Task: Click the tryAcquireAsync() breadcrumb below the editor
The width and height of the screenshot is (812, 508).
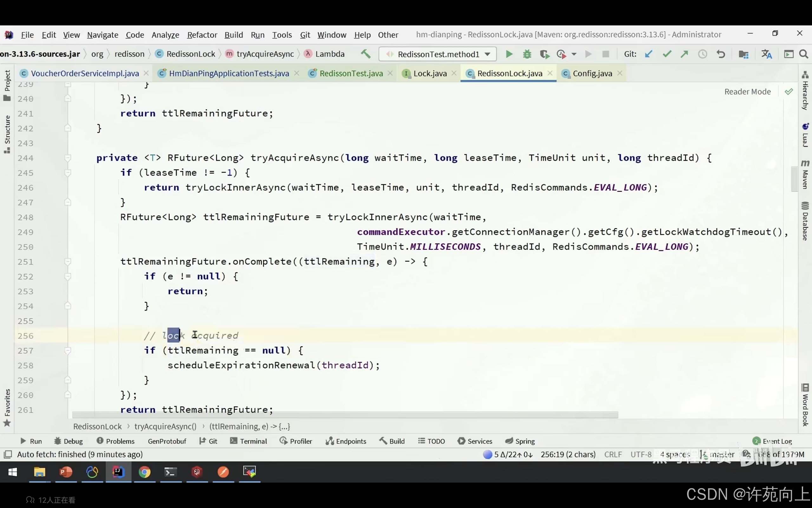Action: 166,426
